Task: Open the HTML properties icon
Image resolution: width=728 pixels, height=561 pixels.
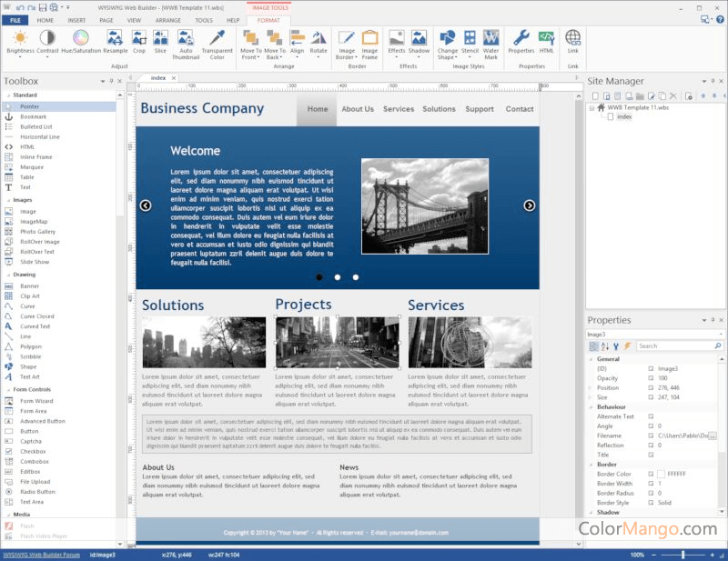Action: point(546,38)
